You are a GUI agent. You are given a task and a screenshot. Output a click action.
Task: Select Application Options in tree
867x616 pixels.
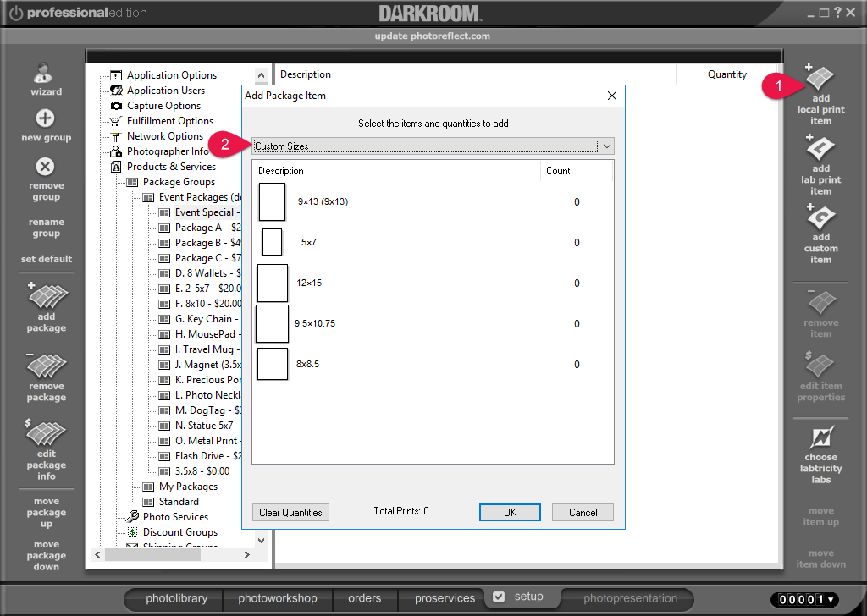click(171, 75)
